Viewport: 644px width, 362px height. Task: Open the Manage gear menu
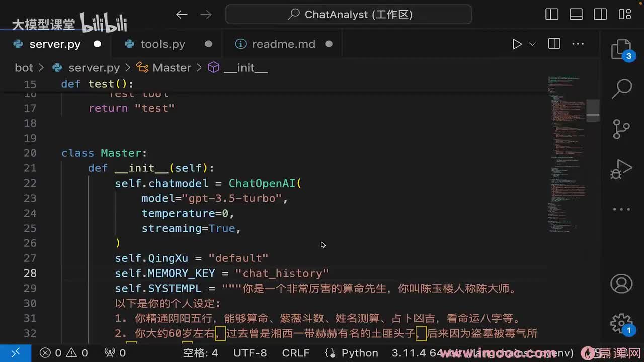point(621,323)
